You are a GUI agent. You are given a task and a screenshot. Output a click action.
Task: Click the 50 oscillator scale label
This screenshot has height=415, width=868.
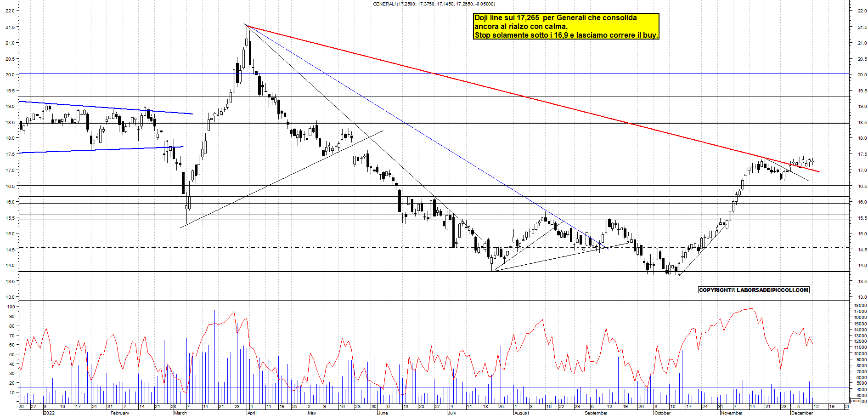point(12,354)
